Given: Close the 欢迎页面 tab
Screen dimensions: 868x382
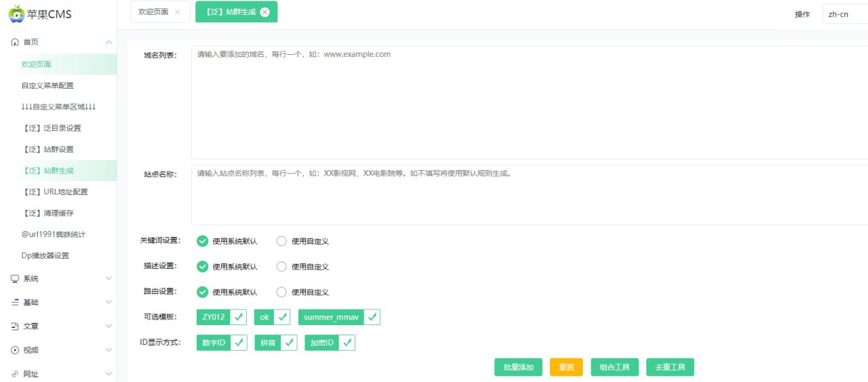Looking at the screenshot, I should point(177,12).
